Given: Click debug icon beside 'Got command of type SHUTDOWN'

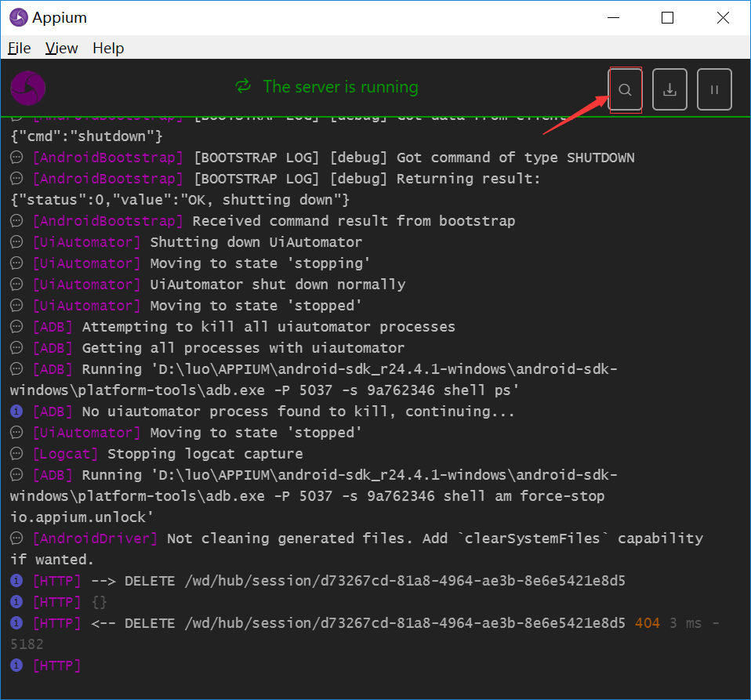Looking at the screenshot, I should [x=16, y=157].
